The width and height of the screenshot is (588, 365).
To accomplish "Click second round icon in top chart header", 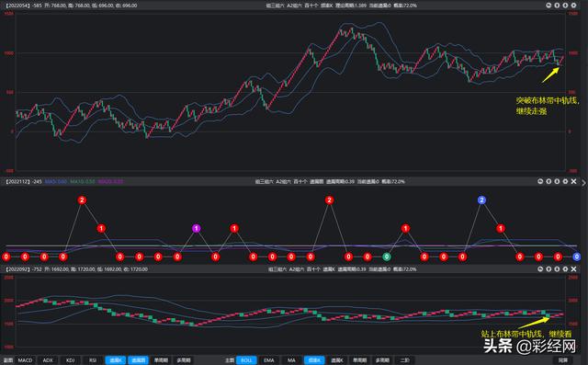I will pos(557,6).
